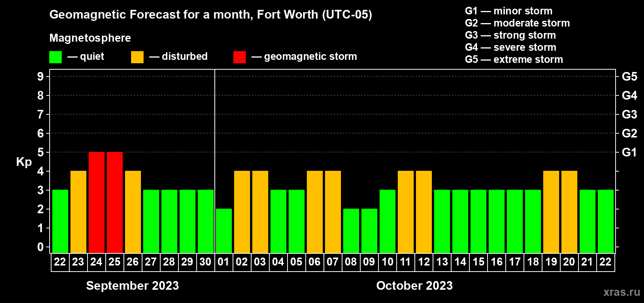Viewport: 644px width, 303px height.
Task: Click the xras.ru watermark link
Action: point(622,292)
